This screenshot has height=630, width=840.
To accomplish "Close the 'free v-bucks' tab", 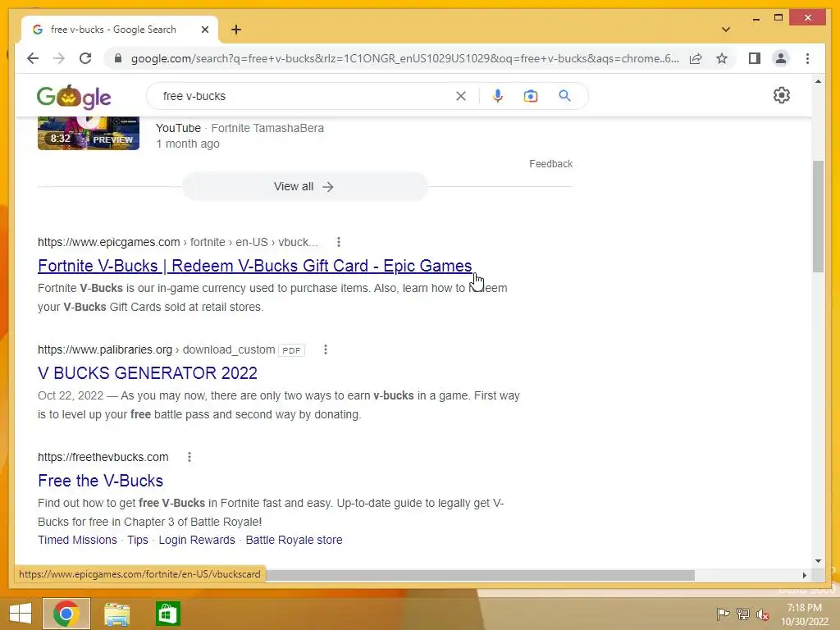I will 204,30.
